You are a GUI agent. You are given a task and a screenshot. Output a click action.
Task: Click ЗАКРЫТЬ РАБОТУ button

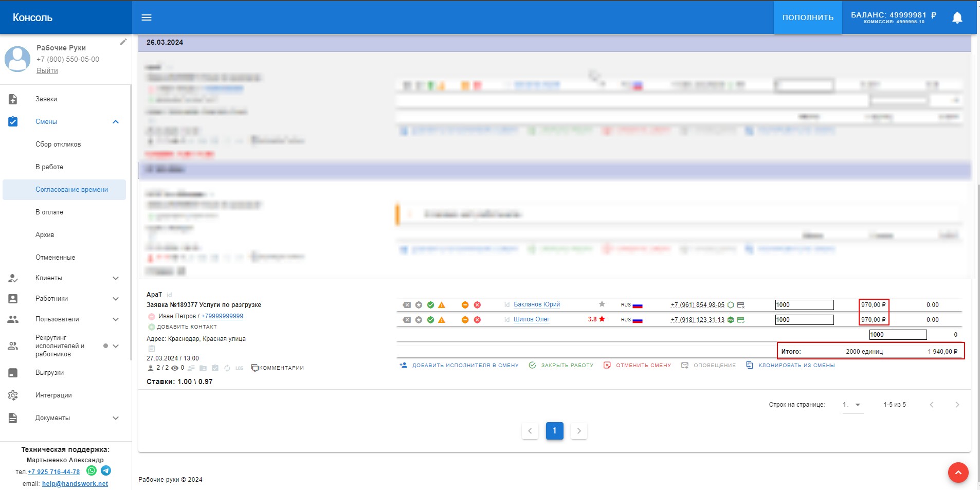click(x=561, y=365)
